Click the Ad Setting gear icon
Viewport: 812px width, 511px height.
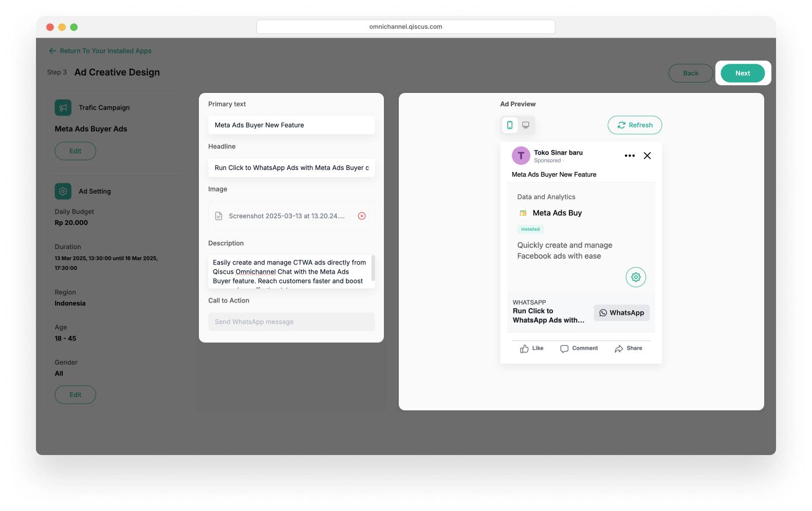coord(63,191)
